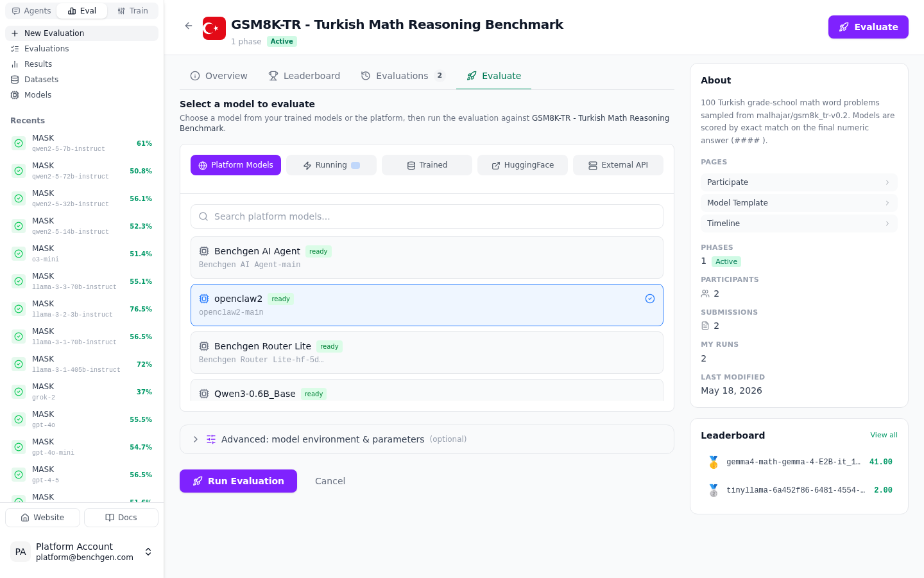Click status check icon for gpt-4-5 run
This screenshot has height=578, width=924.
[19, 475]
